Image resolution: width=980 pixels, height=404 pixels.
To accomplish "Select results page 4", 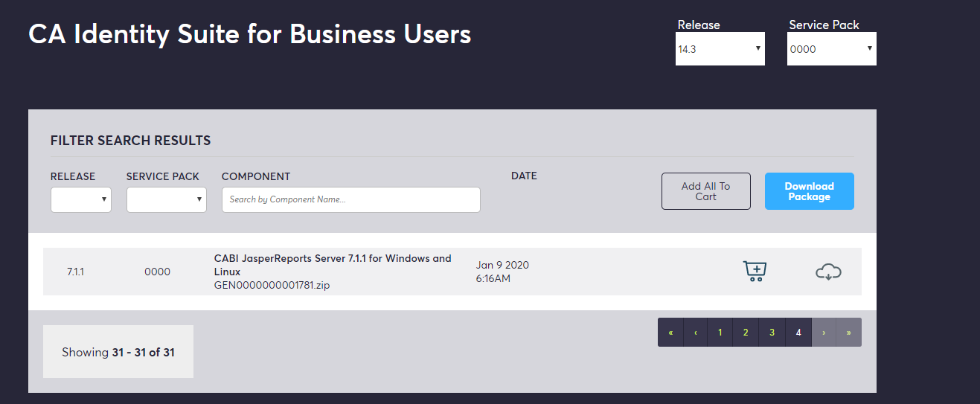I will coord(798,333).
